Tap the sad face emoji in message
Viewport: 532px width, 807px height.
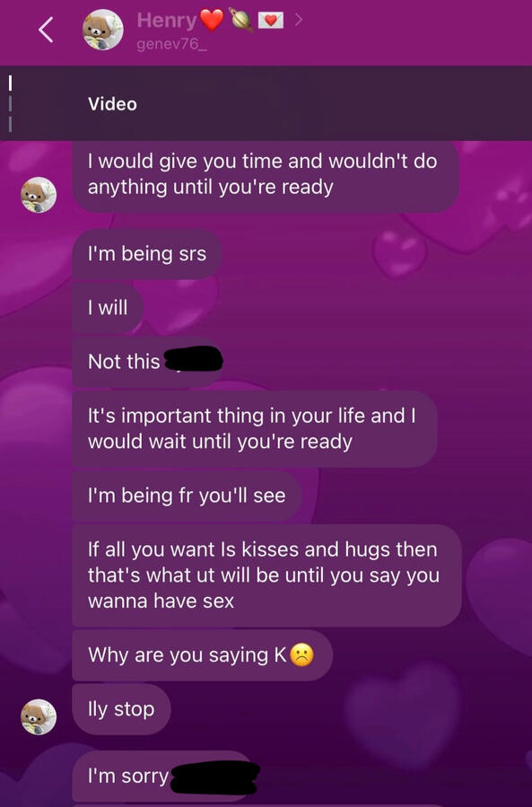pyautogui.click(x=301, y=655)
